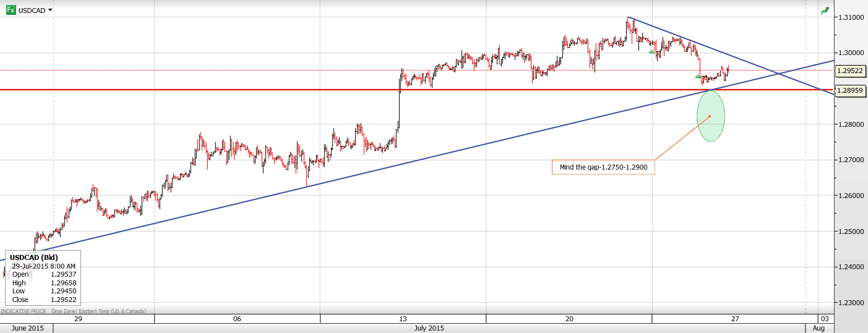Click the 'Aug' month label on the time axis

point(819,328)
